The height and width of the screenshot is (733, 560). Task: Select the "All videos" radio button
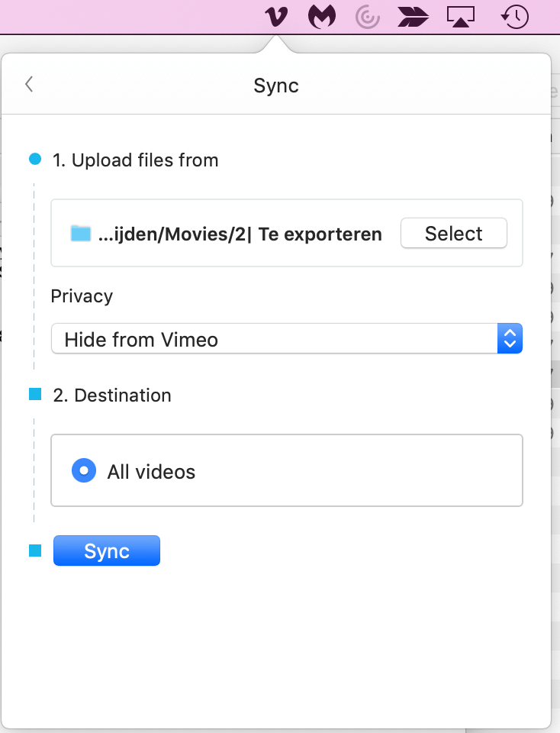83,471
